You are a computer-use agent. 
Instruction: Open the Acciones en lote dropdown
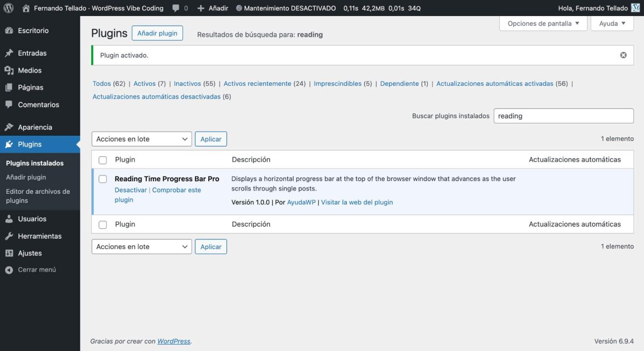141,138
